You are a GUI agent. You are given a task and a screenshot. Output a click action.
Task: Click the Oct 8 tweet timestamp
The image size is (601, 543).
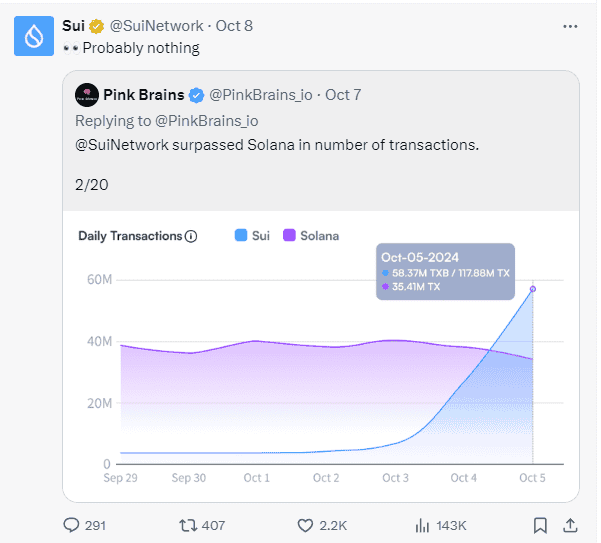pyautogui.click(x=234, y=26)
